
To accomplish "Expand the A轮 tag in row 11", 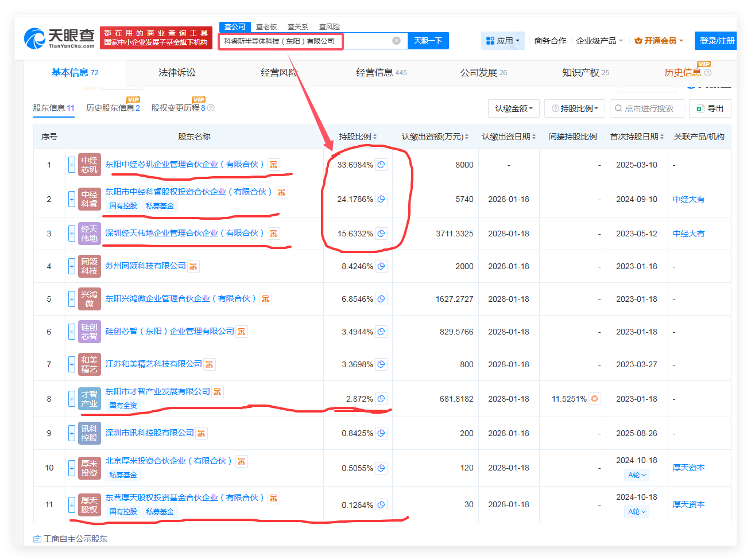I will pos(637,512).
